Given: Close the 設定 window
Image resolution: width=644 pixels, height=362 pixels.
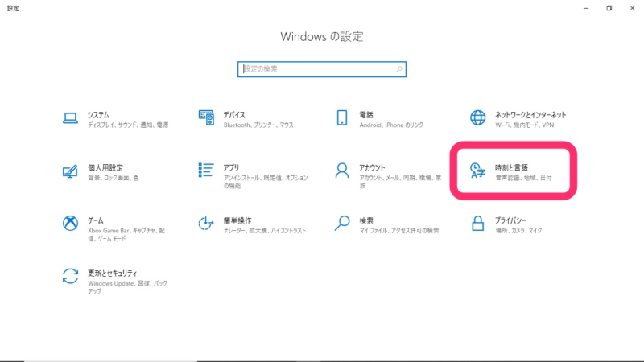Looking at the screenshot, I should [632, 8].
